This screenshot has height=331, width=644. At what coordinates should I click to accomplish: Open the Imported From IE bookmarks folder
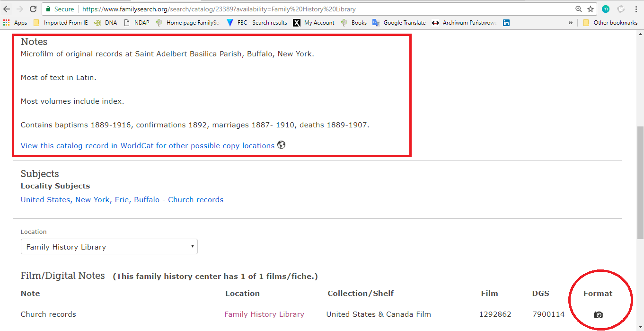(61, 23)
